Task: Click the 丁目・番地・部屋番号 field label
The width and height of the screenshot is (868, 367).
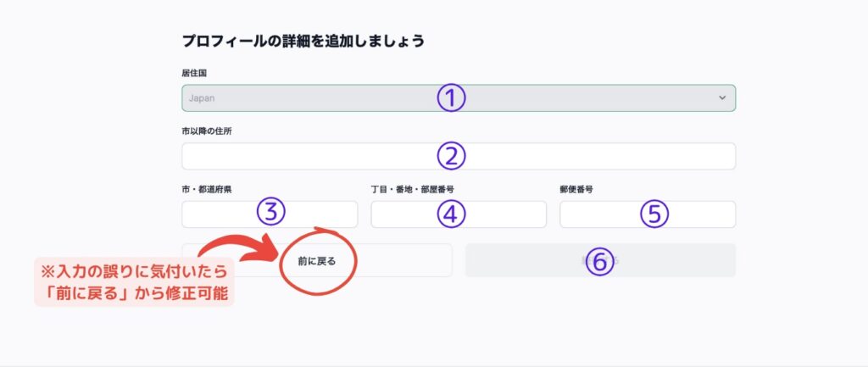Action: [x=415, y=190]
